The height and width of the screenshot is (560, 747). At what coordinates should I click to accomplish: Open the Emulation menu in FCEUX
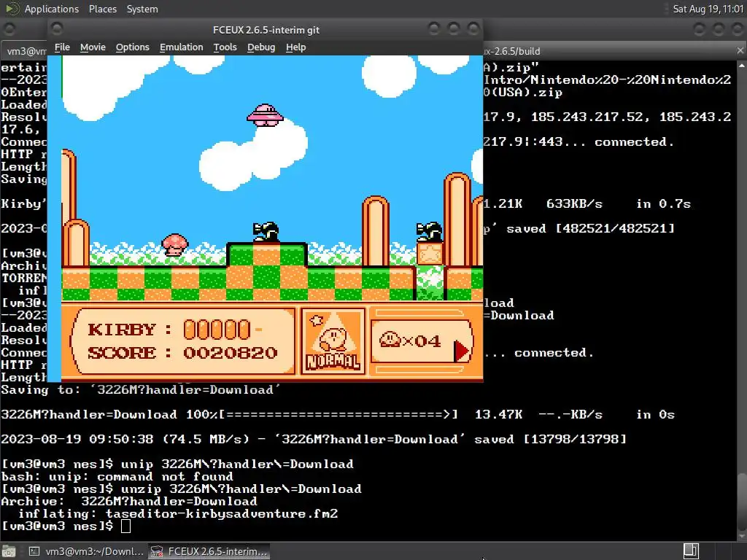181,47
